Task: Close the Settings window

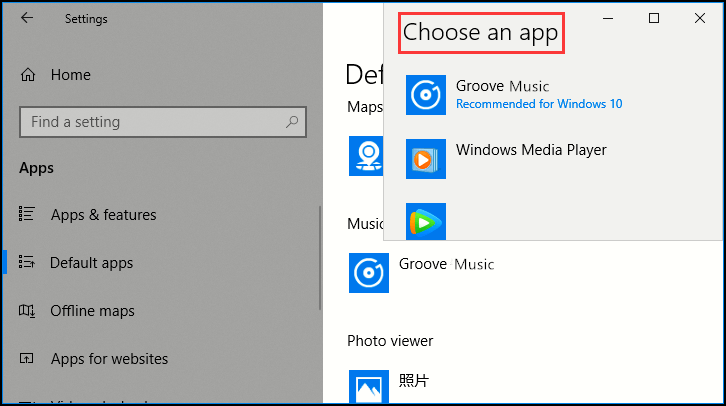Action: (x=700, y=18)
